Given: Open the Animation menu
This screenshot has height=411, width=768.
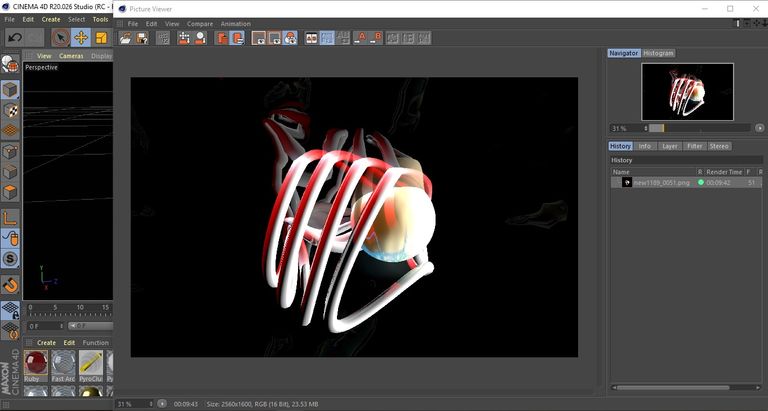Looking at the screenshot, I should 236,24.
